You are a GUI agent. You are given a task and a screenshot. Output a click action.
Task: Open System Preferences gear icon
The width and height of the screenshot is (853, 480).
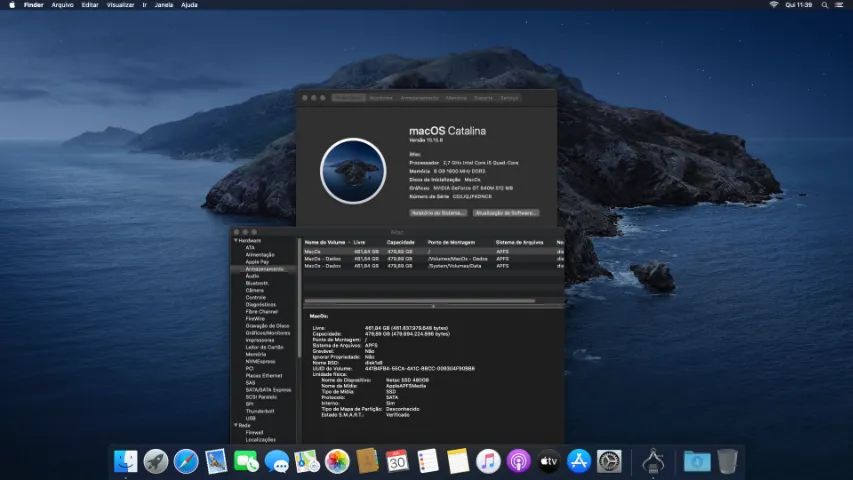tap(609, 461)
